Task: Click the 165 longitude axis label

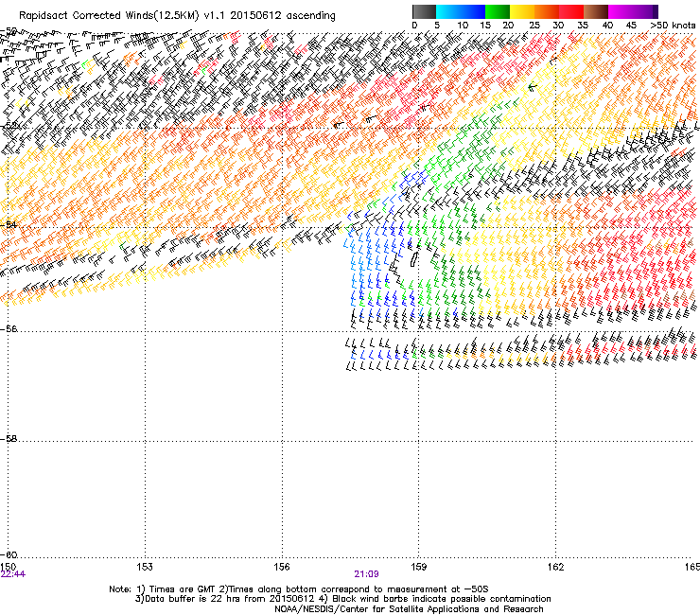Action: [x=692, y=567]
